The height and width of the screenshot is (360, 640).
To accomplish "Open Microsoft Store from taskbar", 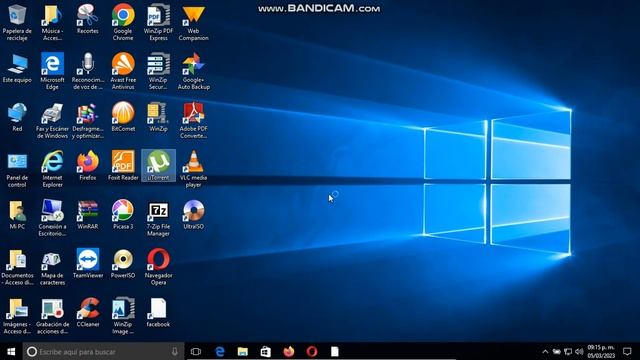I will tap(266, 351).
